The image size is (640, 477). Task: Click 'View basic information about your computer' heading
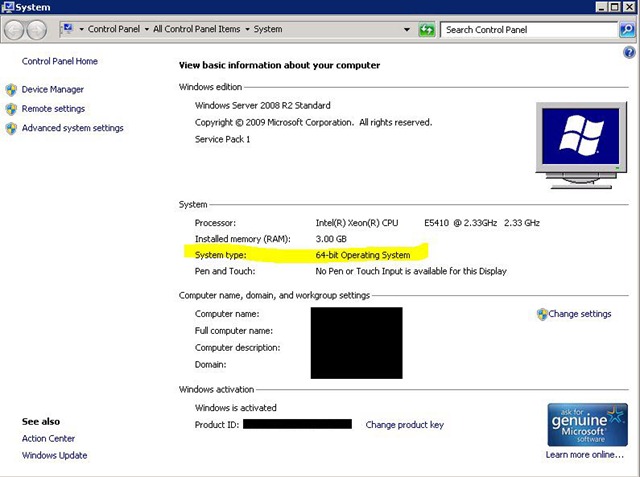click(x=279, y=65)
